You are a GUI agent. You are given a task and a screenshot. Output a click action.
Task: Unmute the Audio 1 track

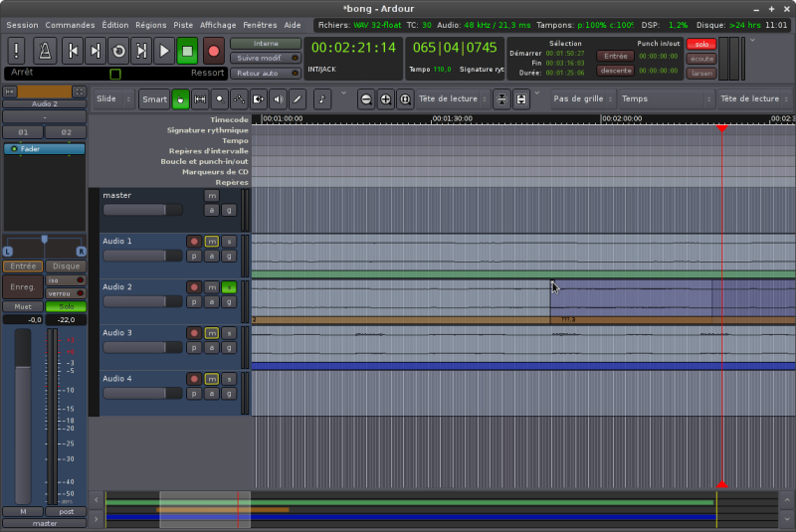pos(211,242)
